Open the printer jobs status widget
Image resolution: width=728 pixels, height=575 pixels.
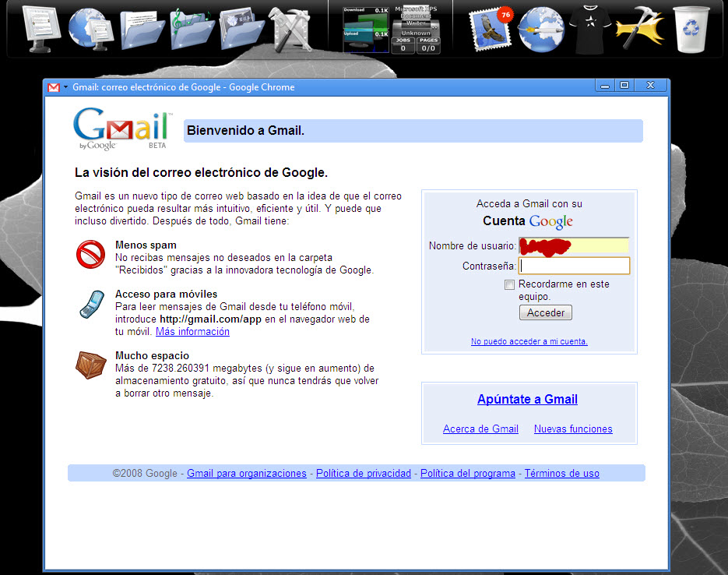point(416,30)
